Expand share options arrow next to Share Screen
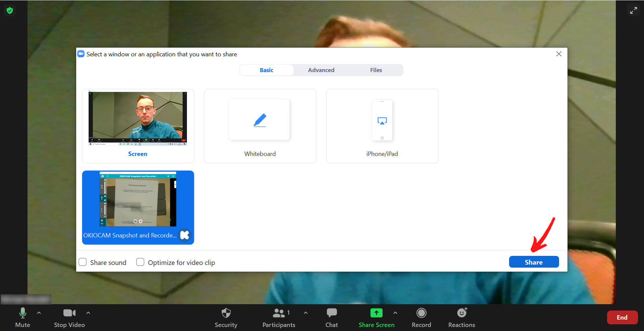 [x=395, y=313]
